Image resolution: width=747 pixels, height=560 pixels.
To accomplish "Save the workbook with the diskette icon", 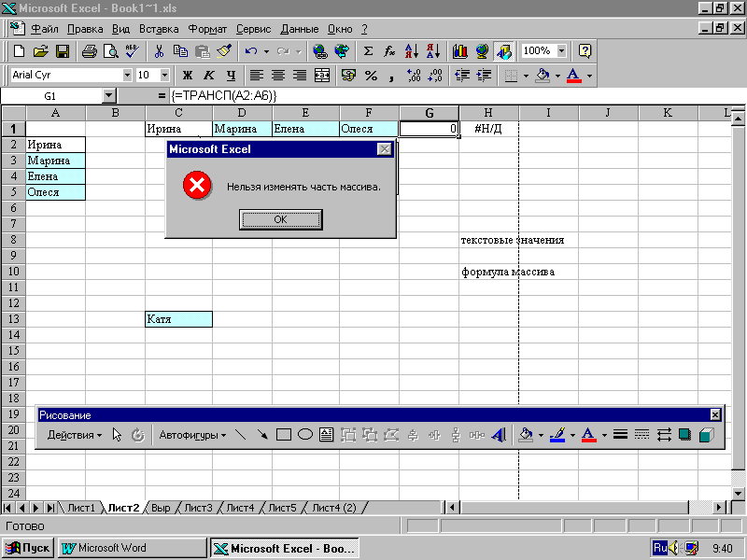I will (63, 51).
